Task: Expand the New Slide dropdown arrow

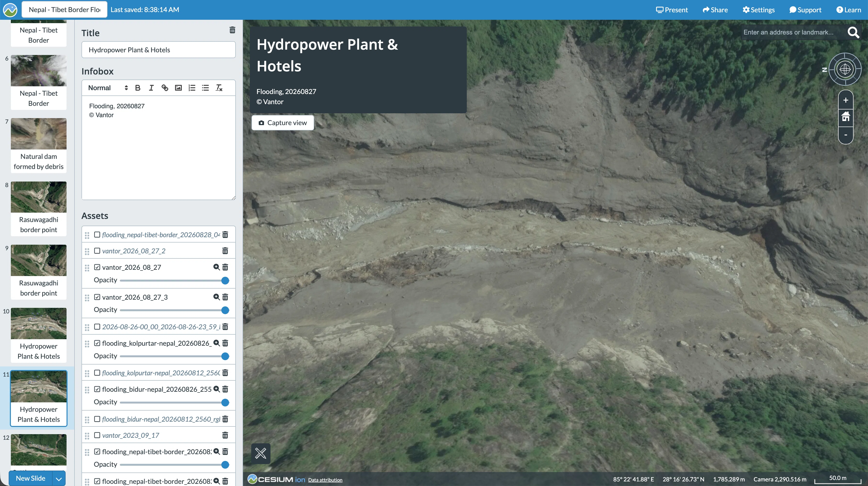Action: point(59,479)
